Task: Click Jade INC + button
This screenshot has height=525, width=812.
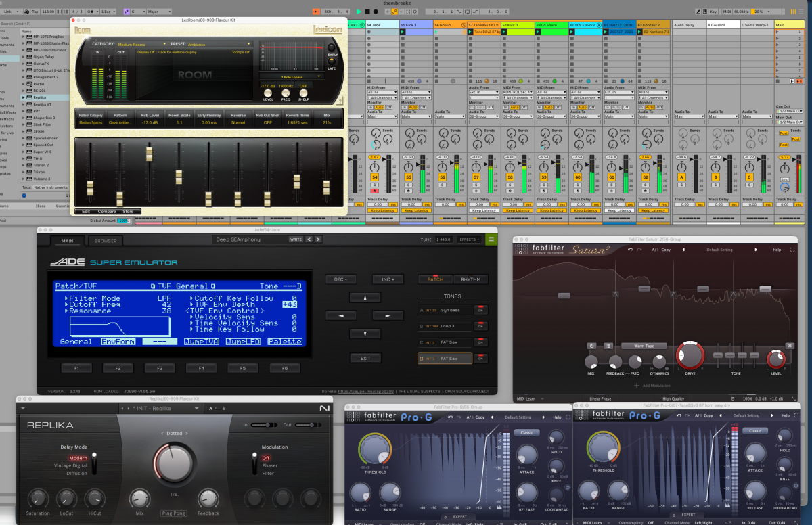Action: (389, 279)
